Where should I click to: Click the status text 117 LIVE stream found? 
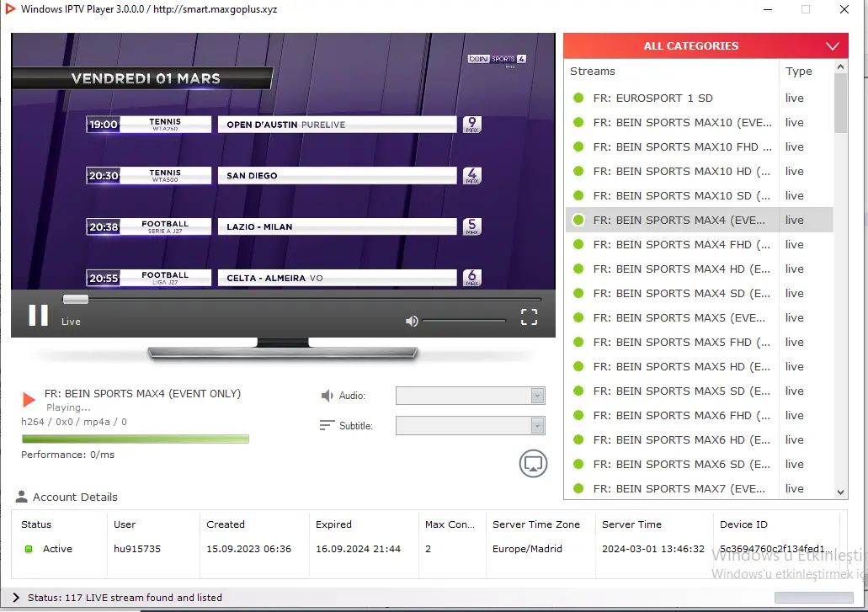[125, 597]
